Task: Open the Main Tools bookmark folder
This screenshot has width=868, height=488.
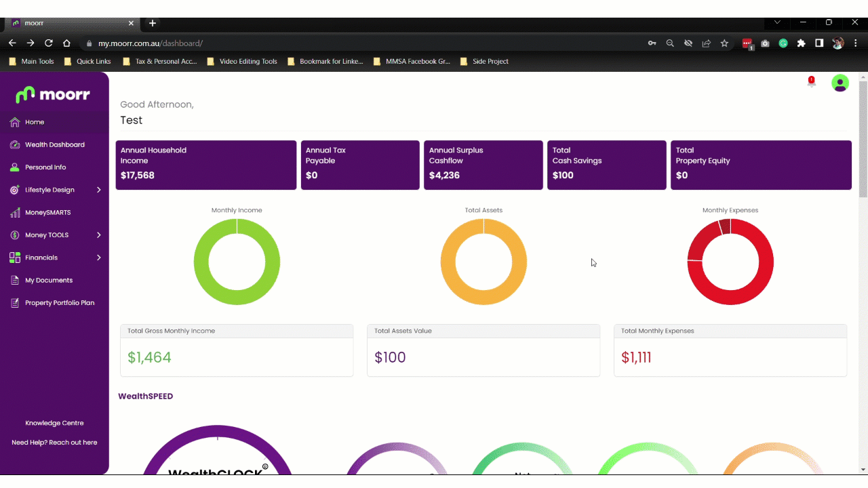Action: click(x=31, y=61)
